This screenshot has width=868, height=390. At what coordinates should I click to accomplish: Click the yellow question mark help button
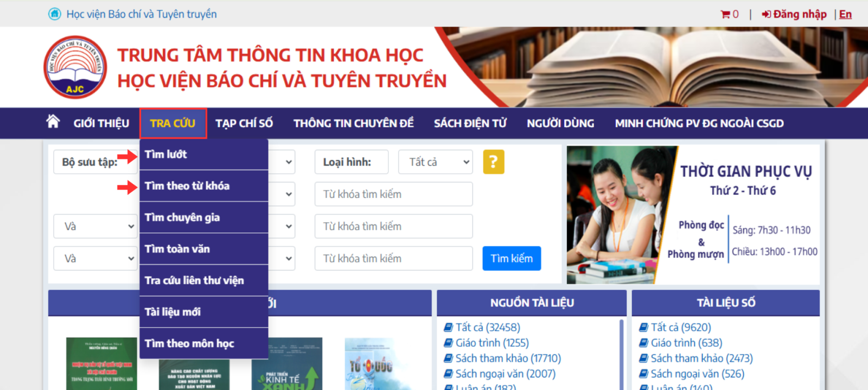click(x=494, y=162)
